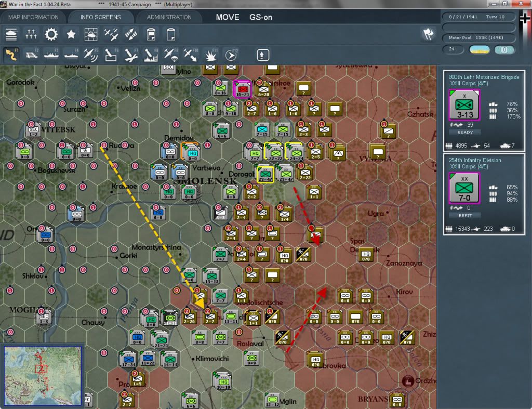Image resolution: width=532 pixels, height=409 pixels.
Task: Click the Kirov town label on map
Action: (x=404, y=292)
